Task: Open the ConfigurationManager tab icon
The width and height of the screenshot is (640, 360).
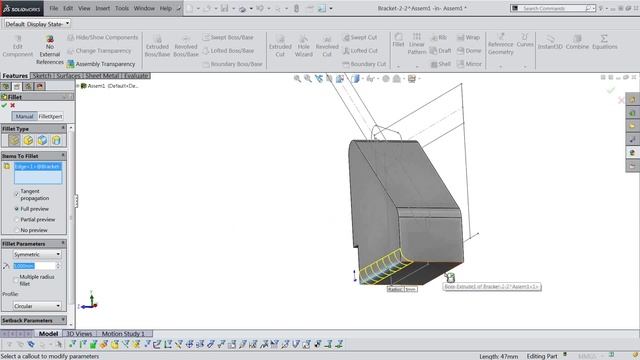Action: point(28,86)
